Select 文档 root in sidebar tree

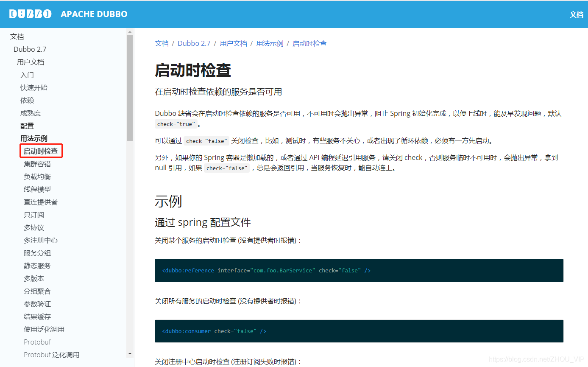click(17, 36)
